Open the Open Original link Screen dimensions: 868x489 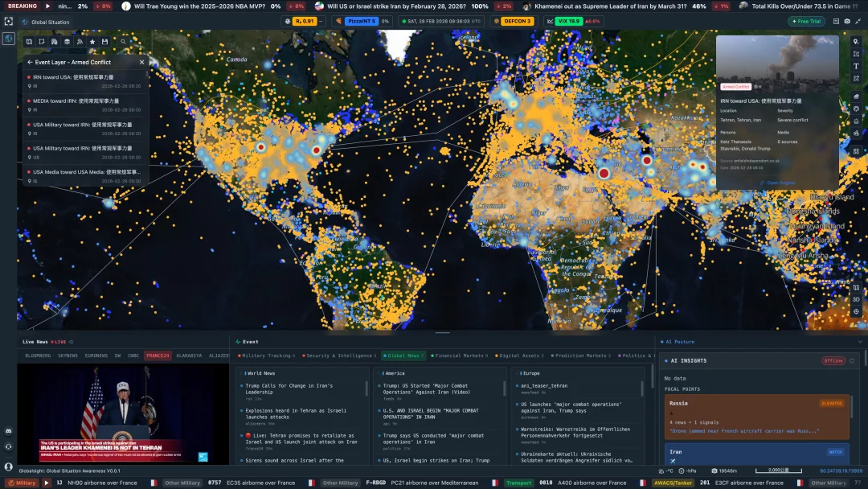coord(776,183)
